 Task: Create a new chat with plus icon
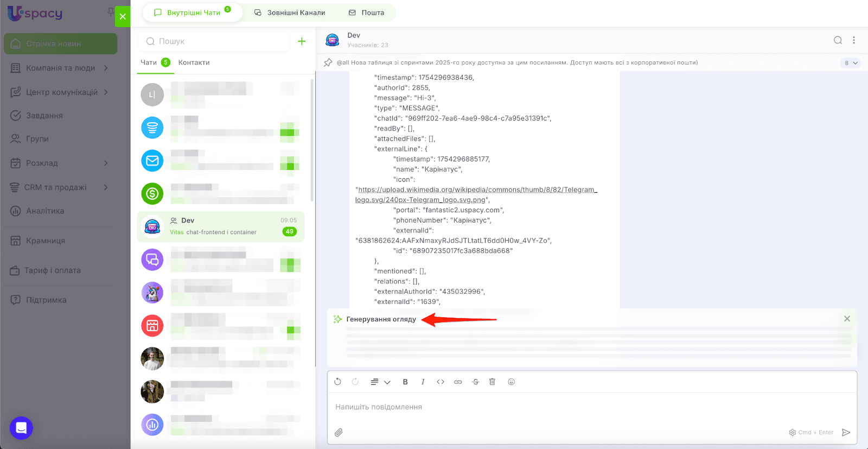click(x=302, y=41)
